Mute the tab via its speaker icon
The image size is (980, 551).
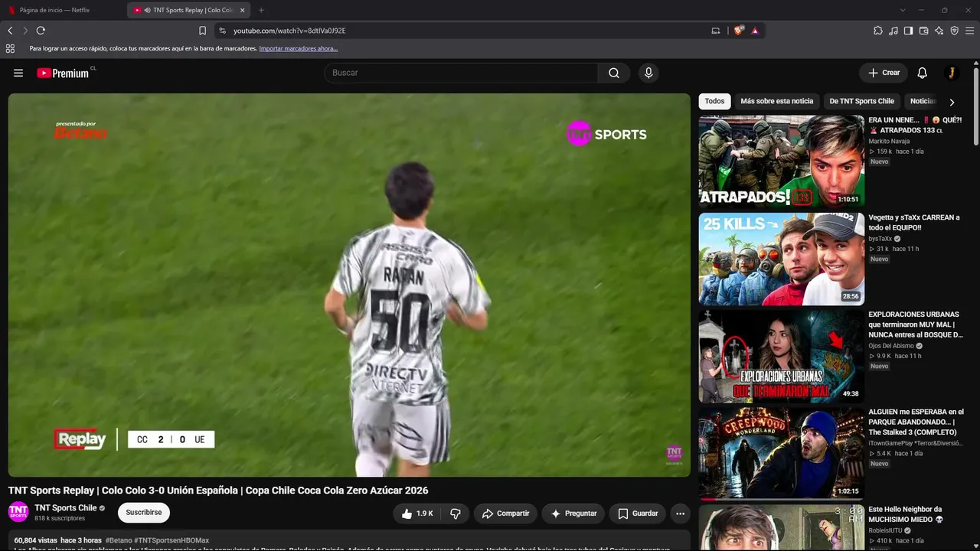click(x=147, y=10)
